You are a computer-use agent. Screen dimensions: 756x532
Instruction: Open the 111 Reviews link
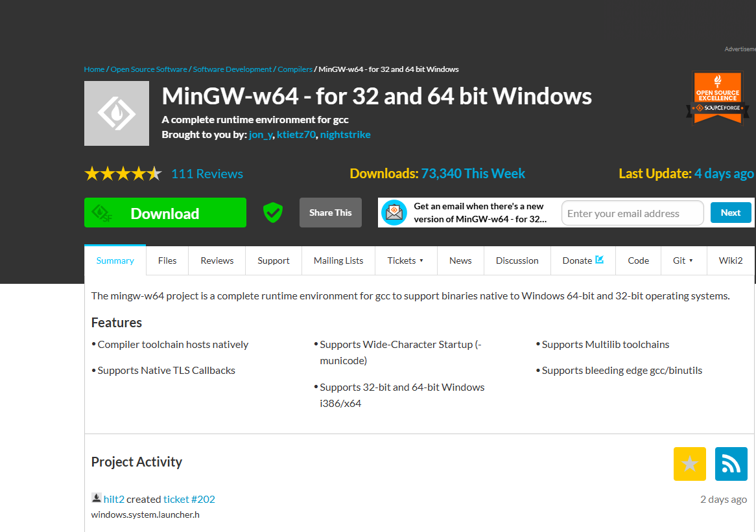(207, 174)
